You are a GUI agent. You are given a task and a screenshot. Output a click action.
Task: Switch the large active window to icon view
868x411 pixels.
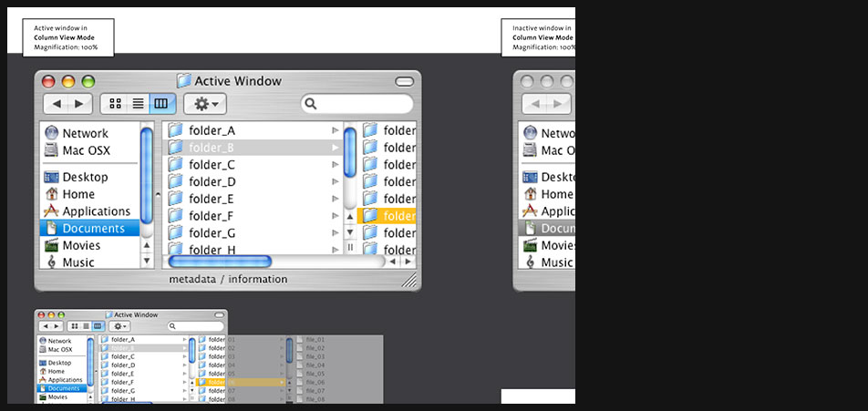pyautogui.click(x=115, y=104)
